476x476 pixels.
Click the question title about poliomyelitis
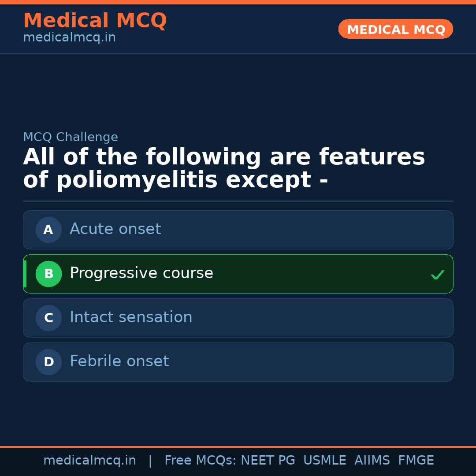coord(224,168)
